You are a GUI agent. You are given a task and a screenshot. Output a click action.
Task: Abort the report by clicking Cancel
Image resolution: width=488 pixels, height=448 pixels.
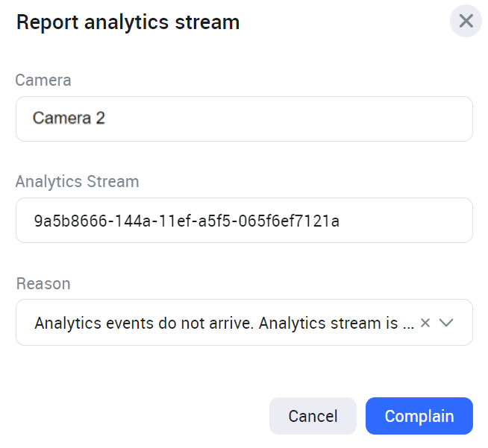click(313, 416)
